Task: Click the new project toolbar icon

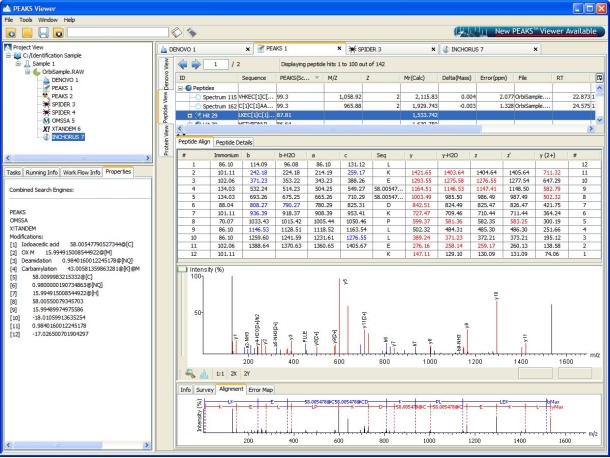Action: (11, 33)
